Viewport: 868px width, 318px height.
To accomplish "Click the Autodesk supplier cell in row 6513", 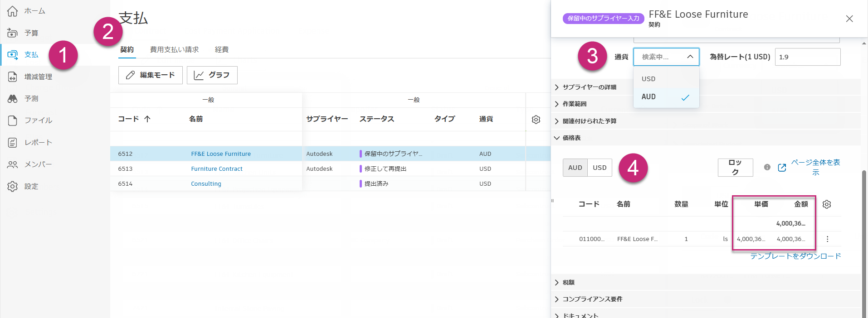I will point(319,169).
